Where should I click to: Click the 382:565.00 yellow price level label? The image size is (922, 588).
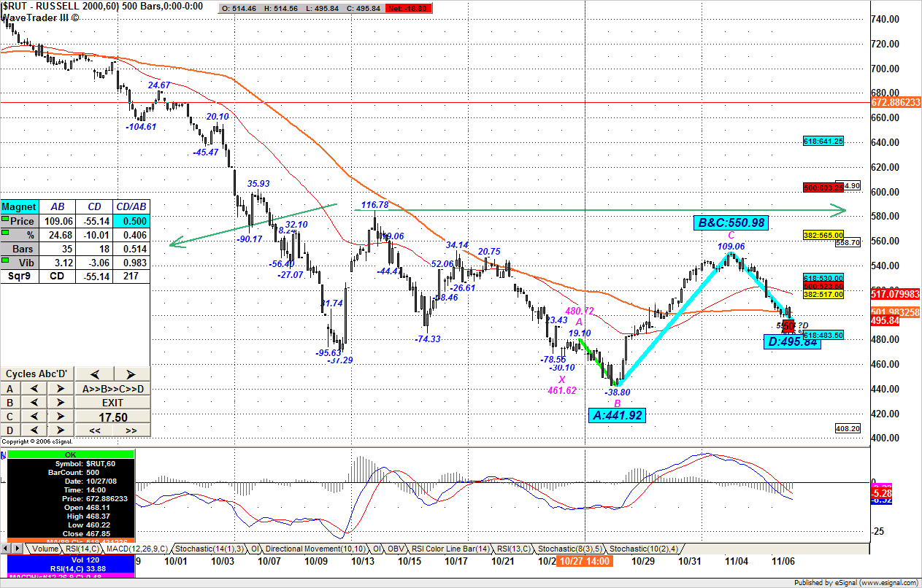(823, 236)
